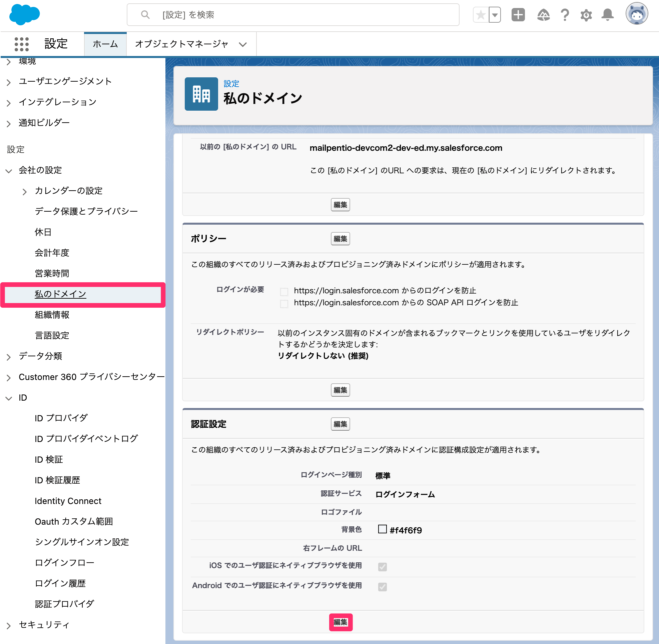Toggle login.salesforce.com からのログインを防止 checkbox
Screen dimensions: 659x644
284,292
